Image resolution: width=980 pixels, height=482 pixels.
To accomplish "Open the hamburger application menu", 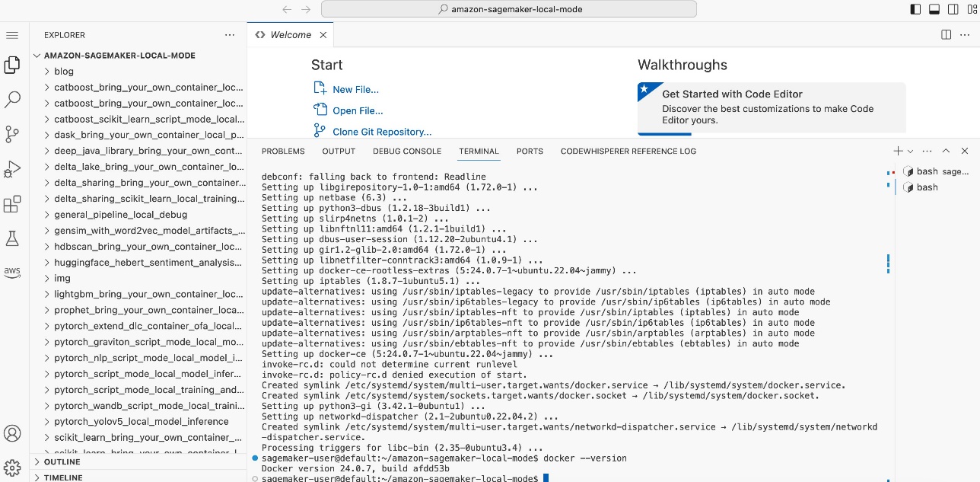I will (12, 36).
